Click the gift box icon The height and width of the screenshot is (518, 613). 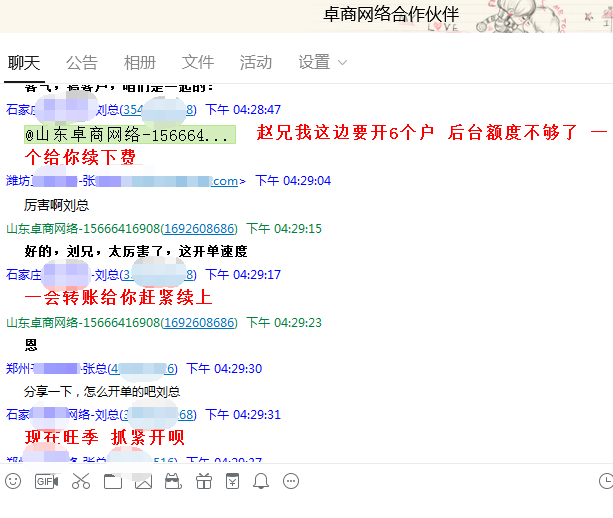pyautogui.click(x=204, y=481)
